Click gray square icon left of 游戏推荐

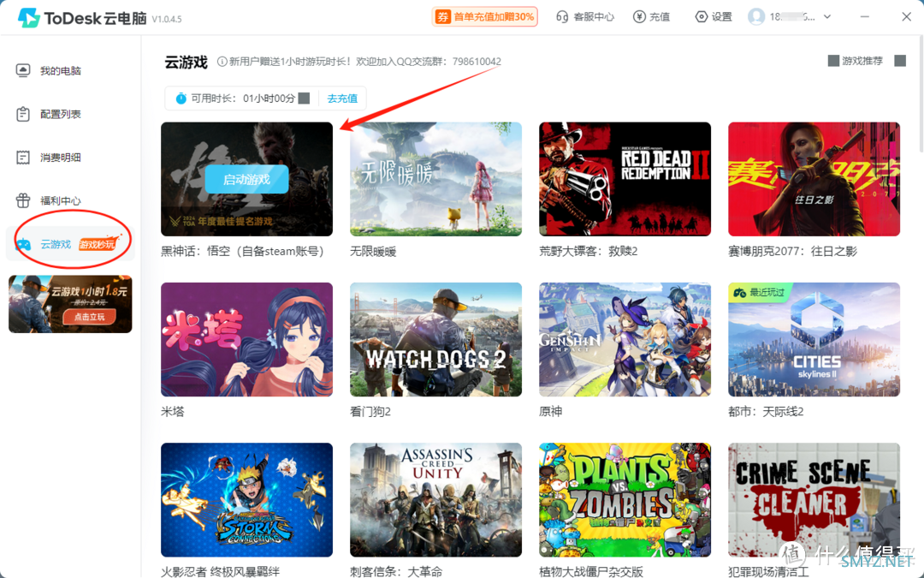(x=833, y=61)
